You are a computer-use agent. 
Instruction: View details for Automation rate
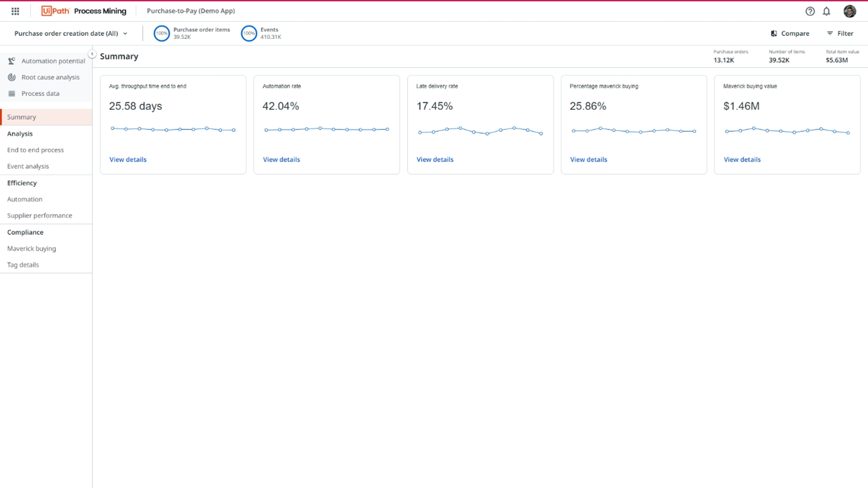(281, 160)
